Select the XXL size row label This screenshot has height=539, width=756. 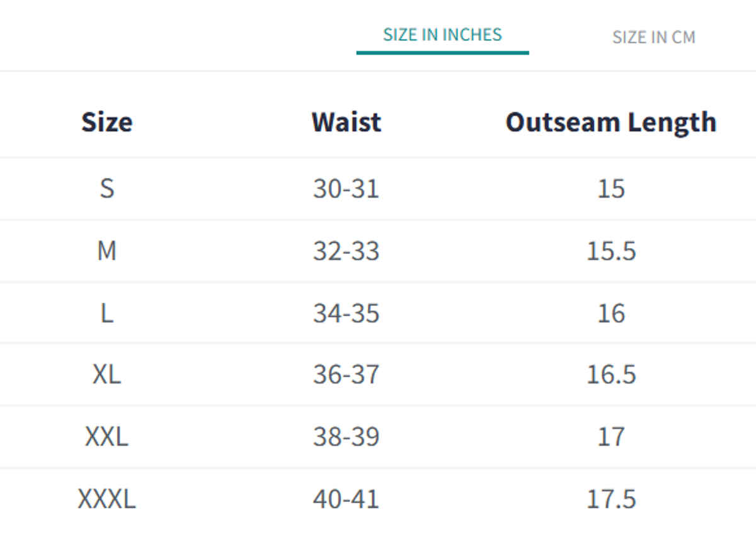tap(106, 436)
